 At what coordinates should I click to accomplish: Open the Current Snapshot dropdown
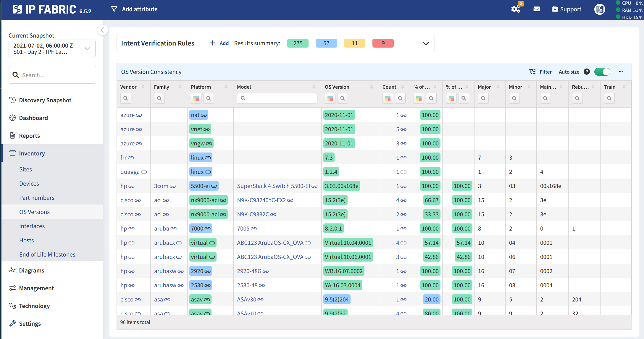[x=52, y=48]
